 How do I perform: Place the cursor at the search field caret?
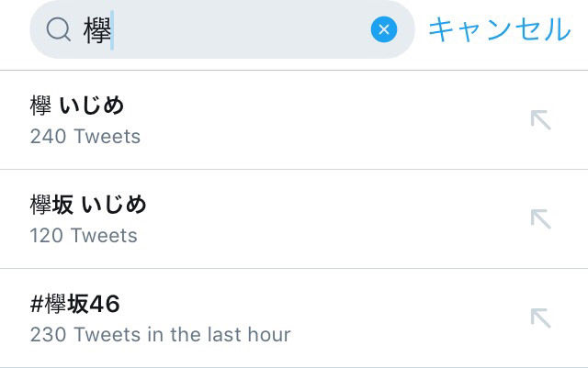(112, 30)
